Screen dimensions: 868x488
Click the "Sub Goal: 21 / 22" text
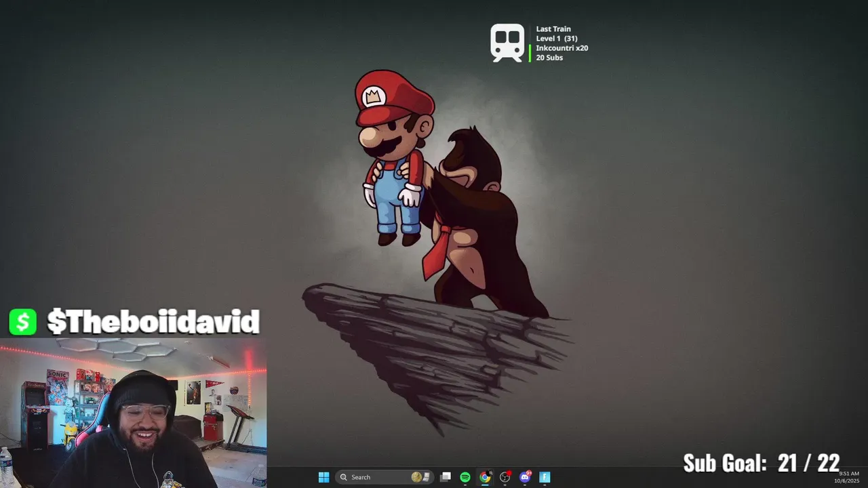point(762,464)
